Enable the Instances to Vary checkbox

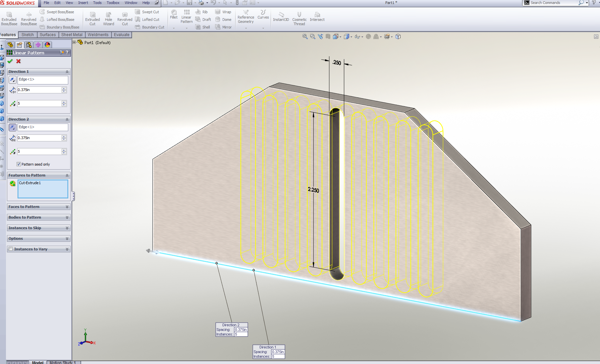pos(11,249)
